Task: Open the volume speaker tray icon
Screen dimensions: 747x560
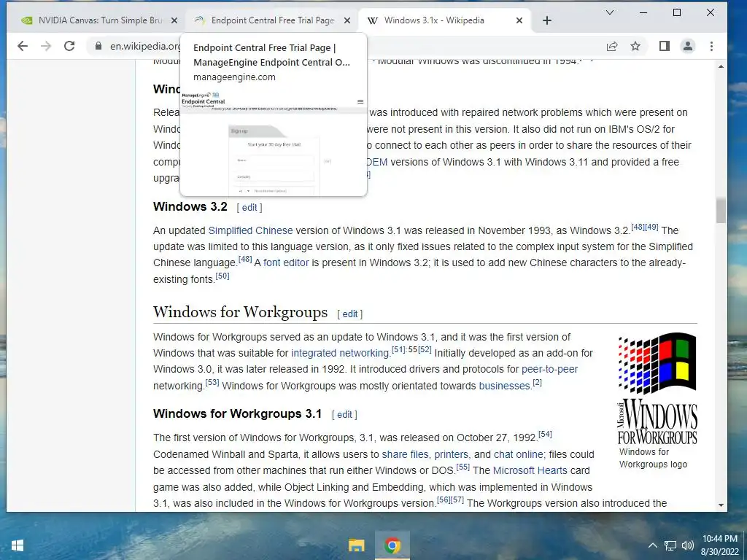Action: click(x=687, y=545)
